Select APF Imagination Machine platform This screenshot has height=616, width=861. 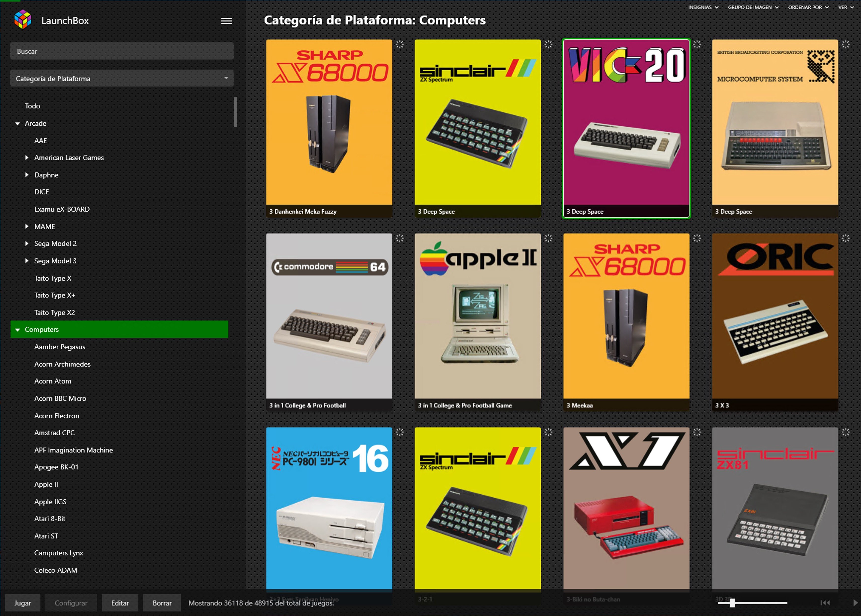point(74,450)
